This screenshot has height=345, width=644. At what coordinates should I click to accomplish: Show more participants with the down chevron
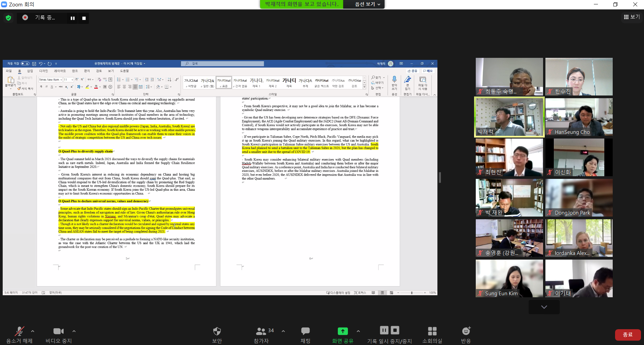(x=544, y=307)
